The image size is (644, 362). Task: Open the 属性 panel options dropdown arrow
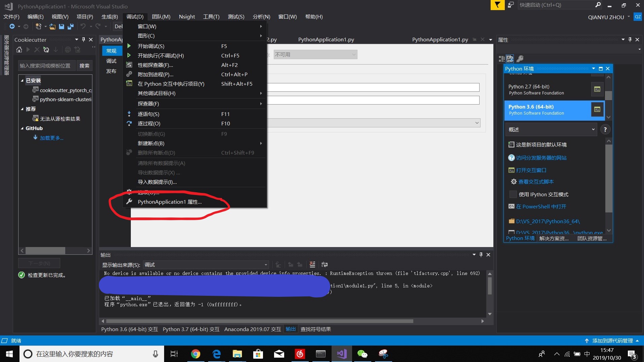(x=623, y=39)
